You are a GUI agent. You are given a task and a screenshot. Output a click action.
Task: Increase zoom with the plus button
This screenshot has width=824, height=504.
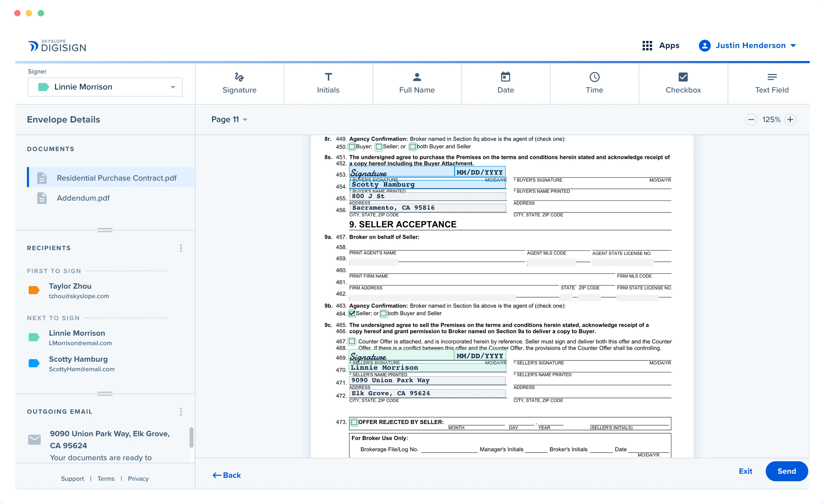(x=790, y=119)
